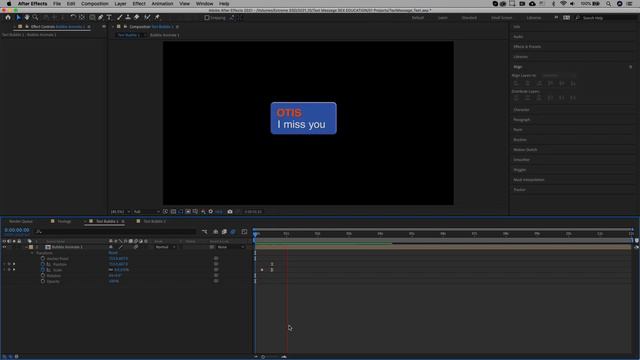This screenshot has height=360, width=640.
Task: Open the Effect menu
Action: (139, 4)
